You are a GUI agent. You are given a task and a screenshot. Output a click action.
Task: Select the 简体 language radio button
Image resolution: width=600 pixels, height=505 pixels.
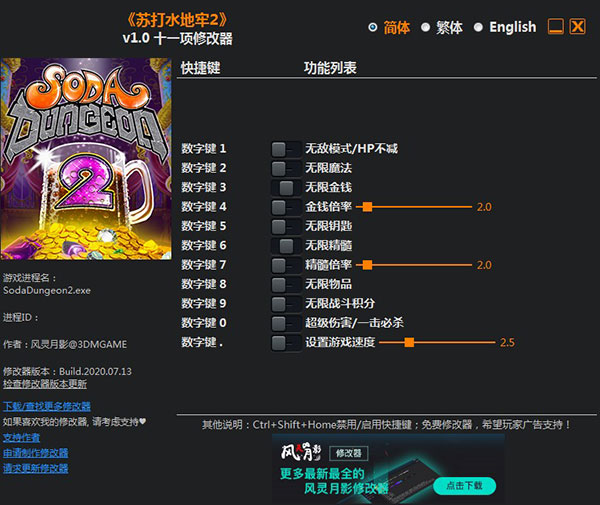tap(372, 28)
